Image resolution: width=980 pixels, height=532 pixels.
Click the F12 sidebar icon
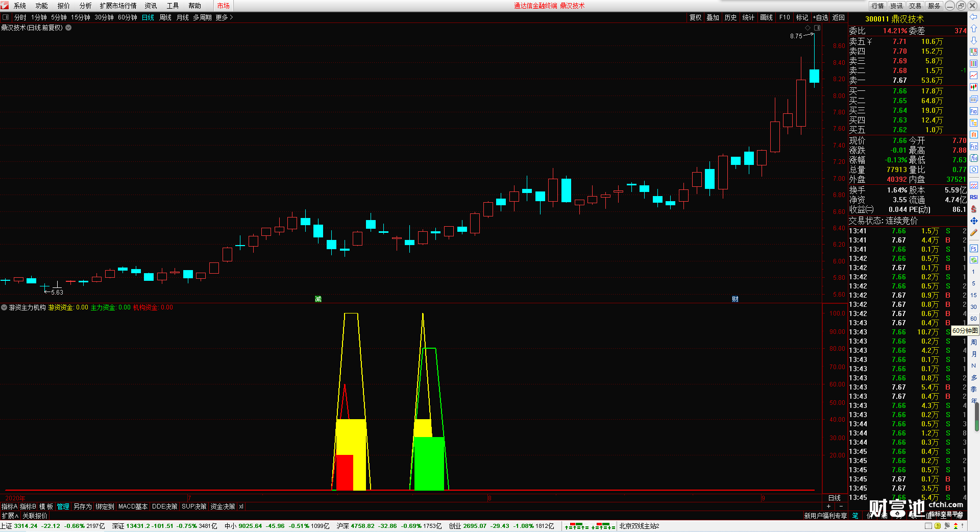(974, 147)
